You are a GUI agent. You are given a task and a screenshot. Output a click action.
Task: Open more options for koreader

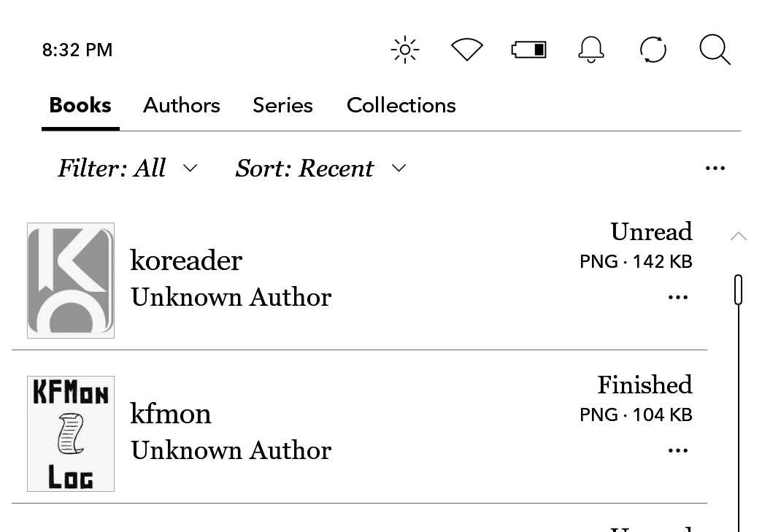click(678, 298)
